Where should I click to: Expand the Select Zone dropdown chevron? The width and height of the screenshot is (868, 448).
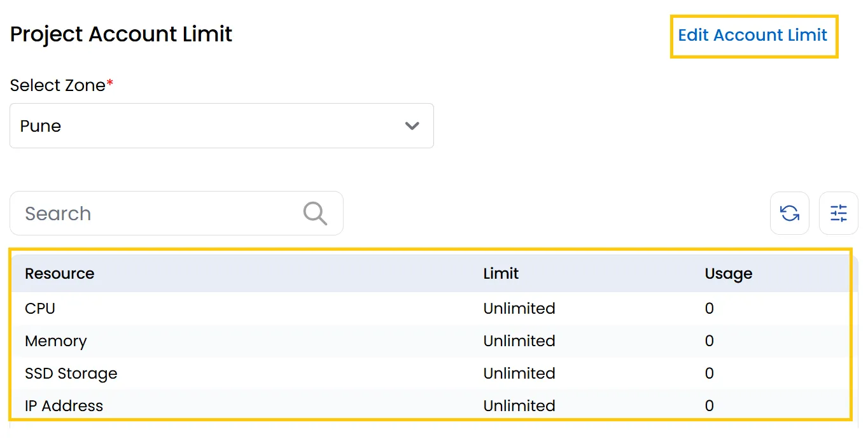412,126
